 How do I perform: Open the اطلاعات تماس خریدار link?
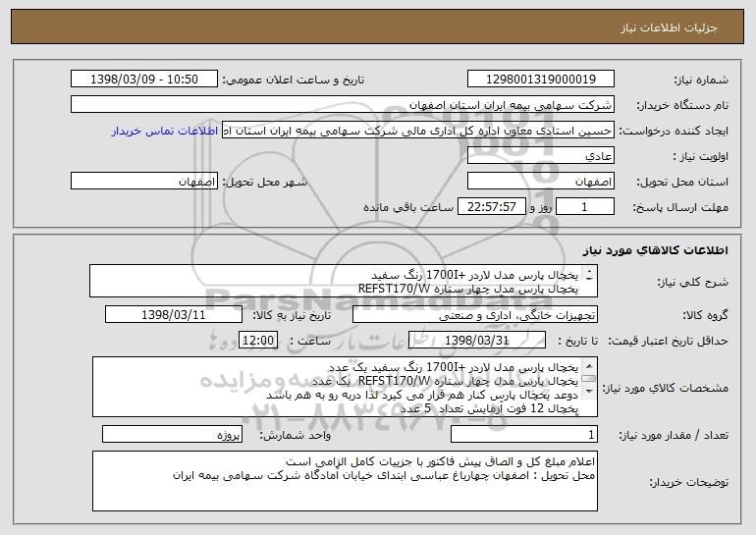click(164, 131)
